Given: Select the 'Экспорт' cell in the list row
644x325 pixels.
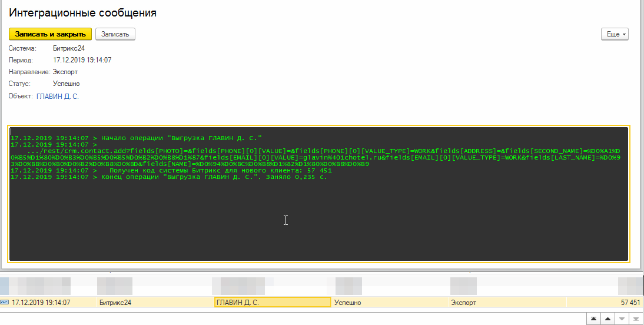Looking at the screenshot, I should click(507, 303).
